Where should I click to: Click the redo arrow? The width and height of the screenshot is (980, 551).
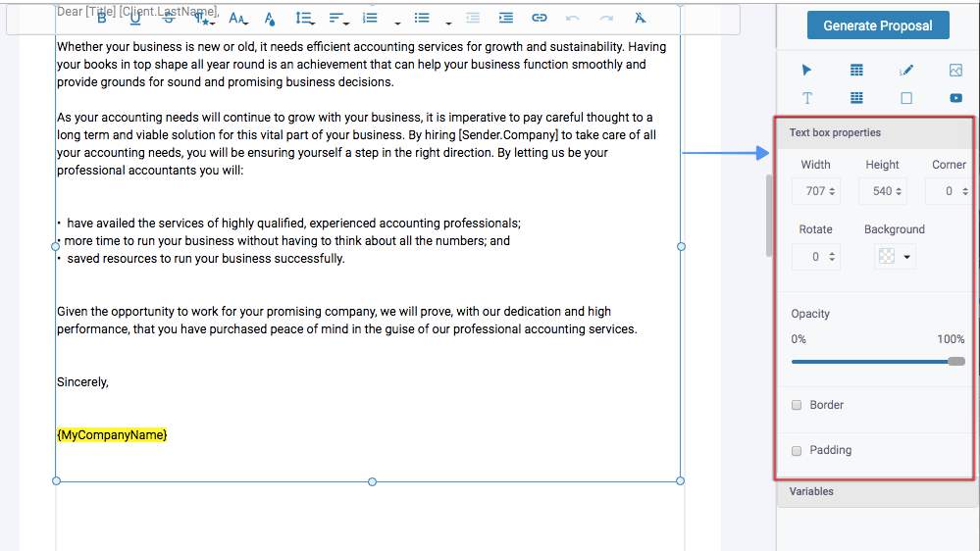(606, 18)
